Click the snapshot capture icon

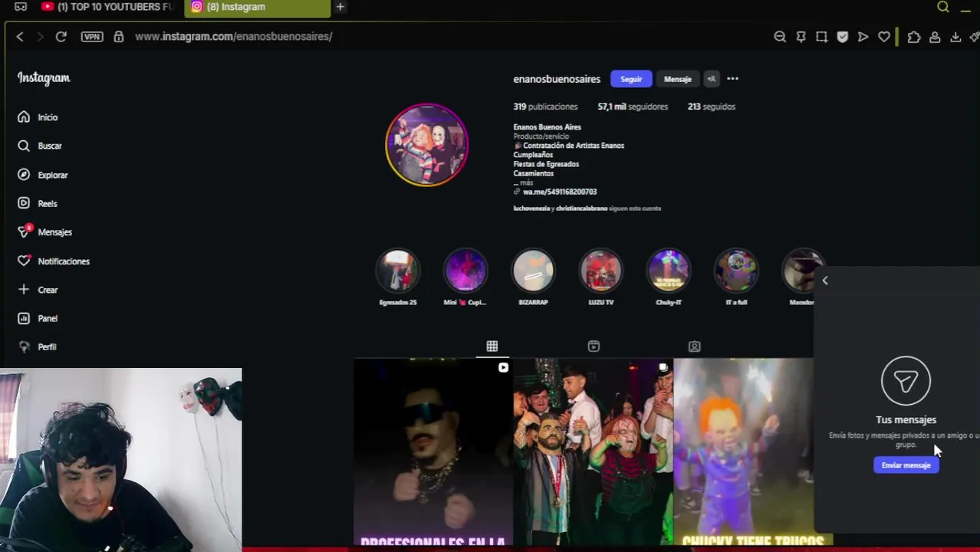click(x=821, y=36)
